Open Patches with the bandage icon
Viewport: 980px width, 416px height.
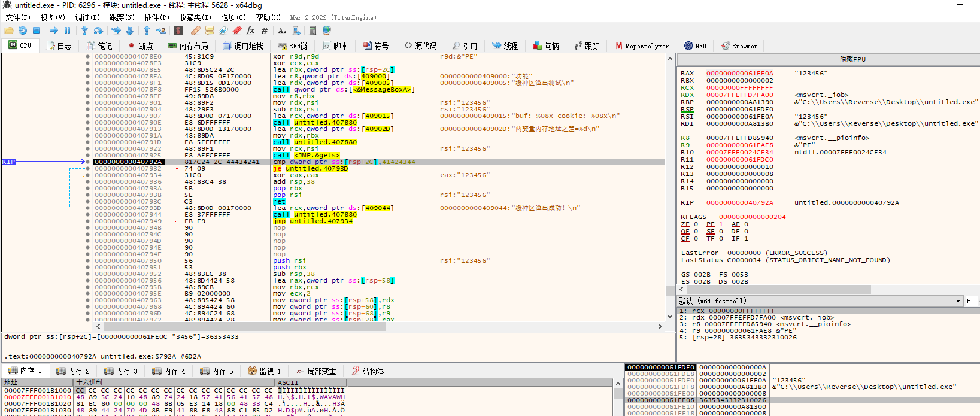pos(196,31)
